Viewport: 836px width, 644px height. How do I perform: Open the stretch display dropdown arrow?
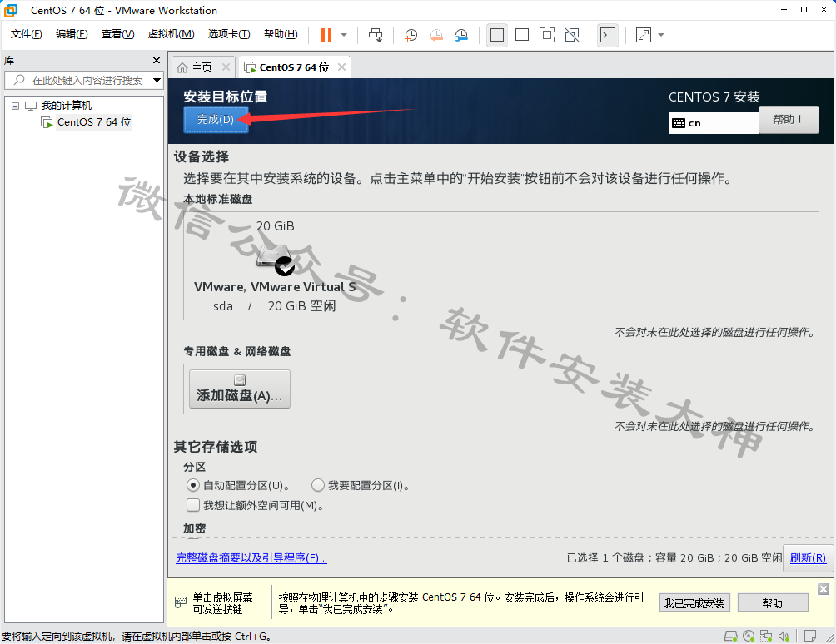[x=661, y=35]
